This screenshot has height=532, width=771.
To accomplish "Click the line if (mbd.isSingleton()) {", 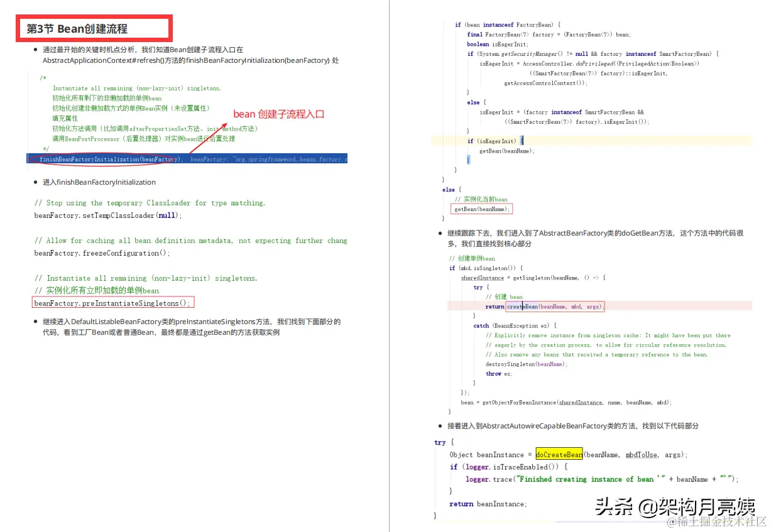I will 486,268.
